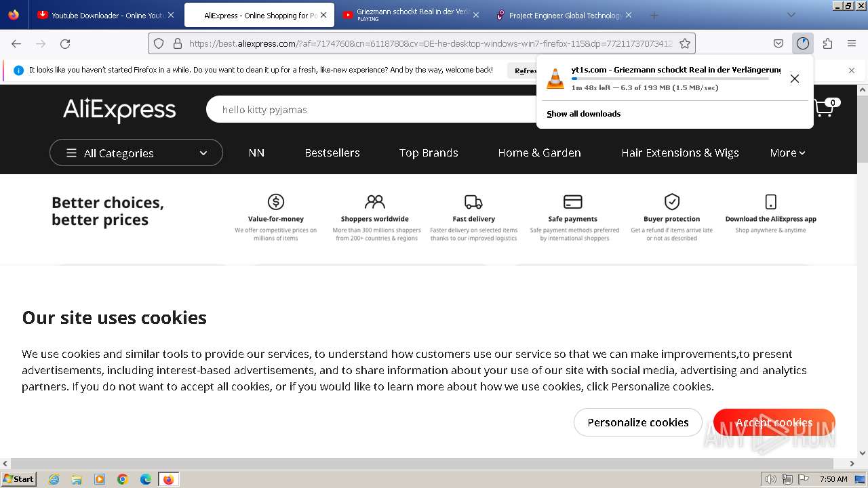List all tabs with the chevron button
The height and width of the screenshot is (488, 868).
click(x=791, y=15)
